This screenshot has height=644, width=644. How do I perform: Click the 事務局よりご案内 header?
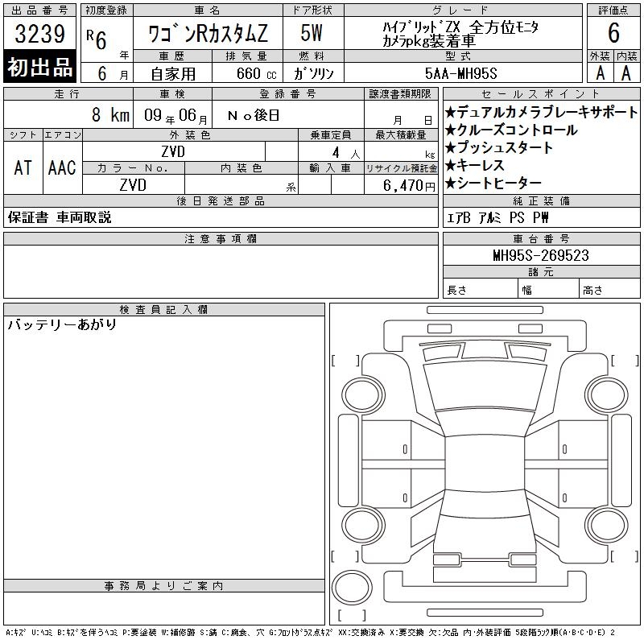click(x=164, y=586)
